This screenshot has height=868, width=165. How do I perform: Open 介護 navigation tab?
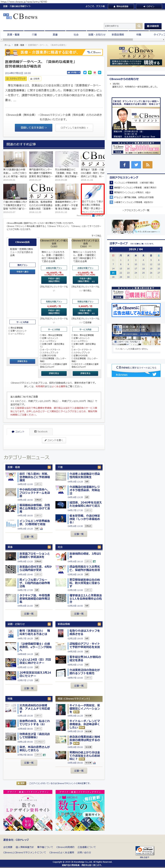[34, 35]
